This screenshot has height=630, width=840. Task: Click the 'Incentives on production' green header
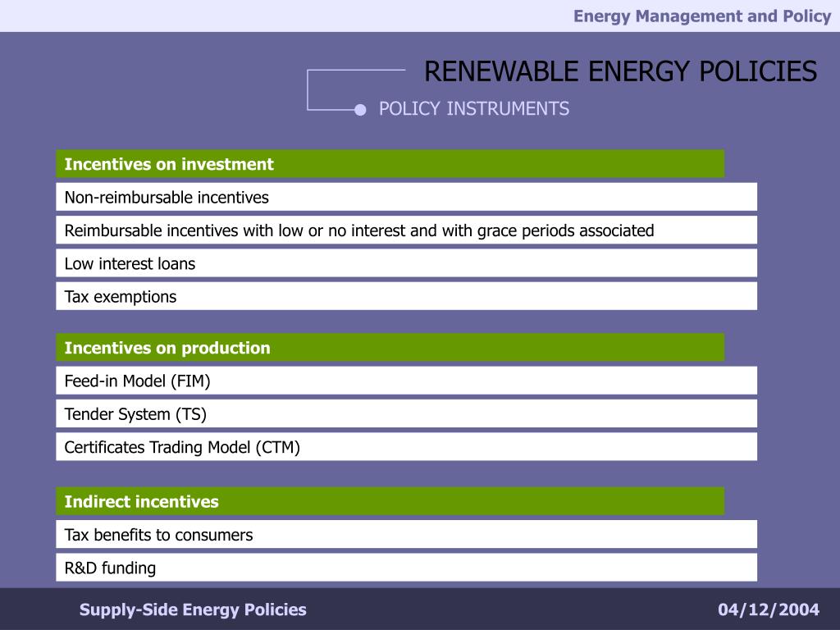coord(390,348)
